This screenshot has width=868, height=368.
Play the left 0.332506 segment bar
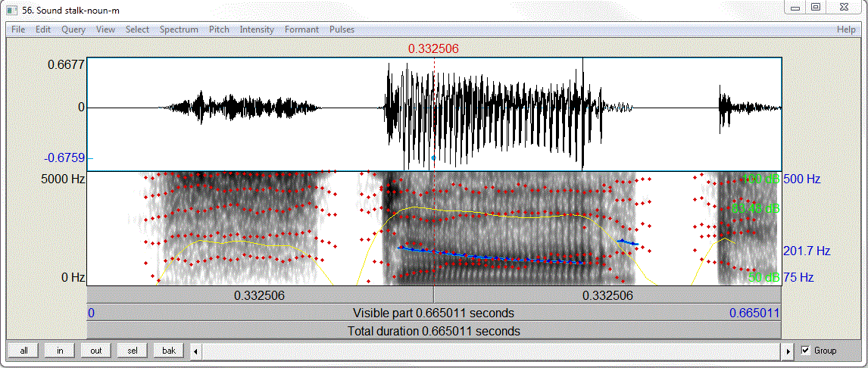tap(261, 295)
